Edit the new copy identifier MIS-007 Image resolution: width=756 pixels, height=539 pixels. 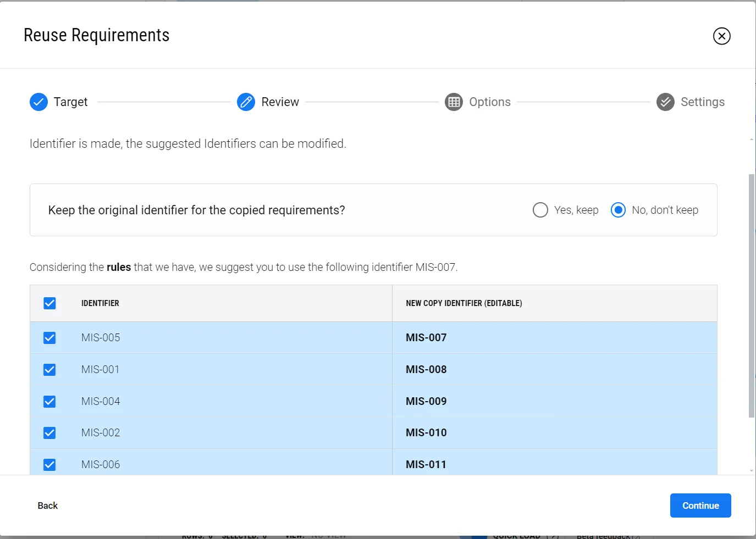426,338
